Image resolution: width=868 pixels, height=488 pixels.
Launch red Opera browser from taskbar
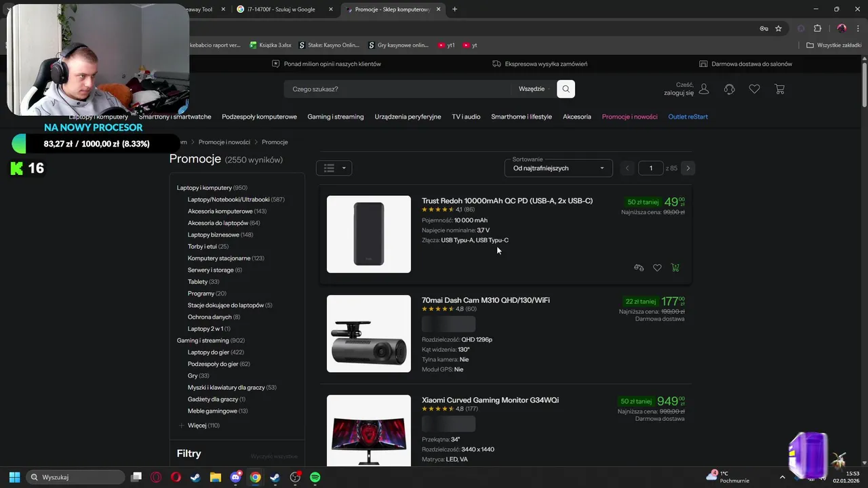click(x=176, y=477)
